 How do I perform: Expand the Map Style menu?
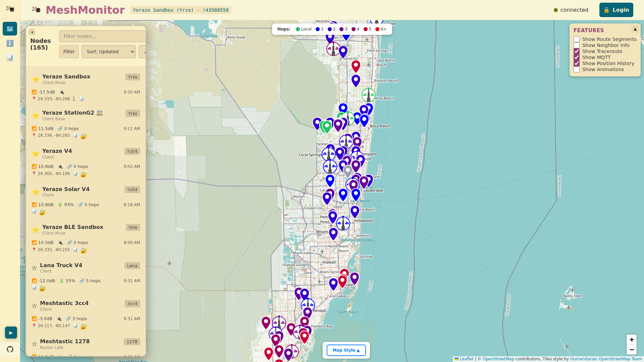pyautogui.click(x=346, y=350)
